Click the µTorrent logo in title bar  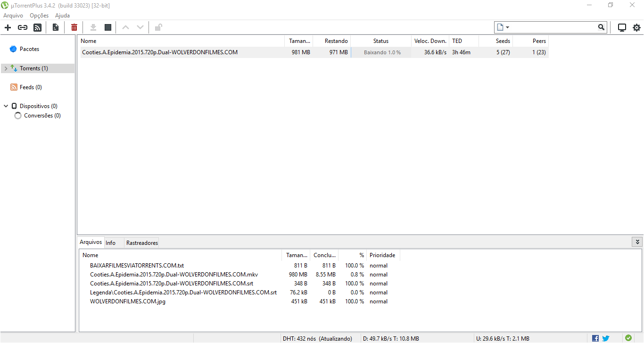pyautogui.click(x=5, y=5)
